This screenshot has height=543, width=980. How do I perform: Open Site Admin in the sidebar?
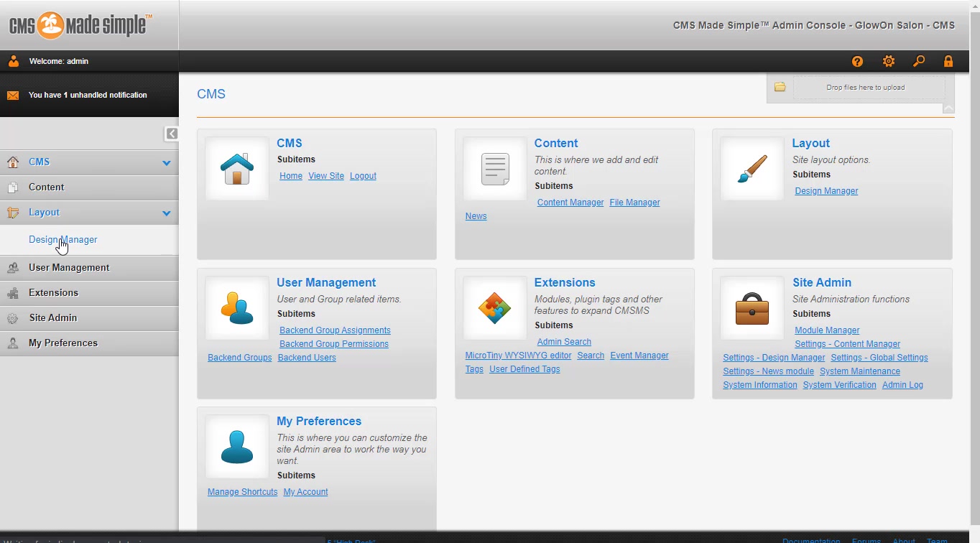[x=52, y=318]
